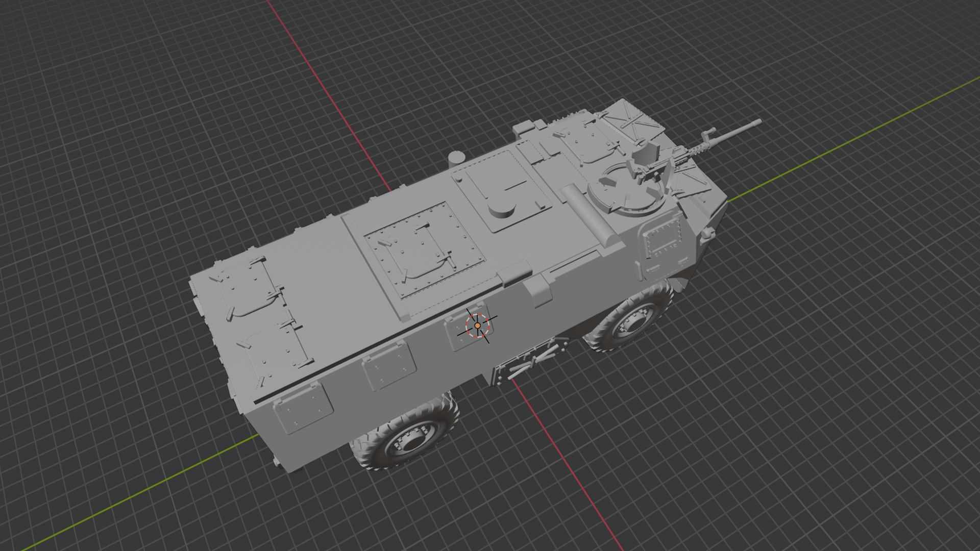Click the 3D cursor on the vehicle side
This screenshot has width=980, height=551.
pos(477,325)
